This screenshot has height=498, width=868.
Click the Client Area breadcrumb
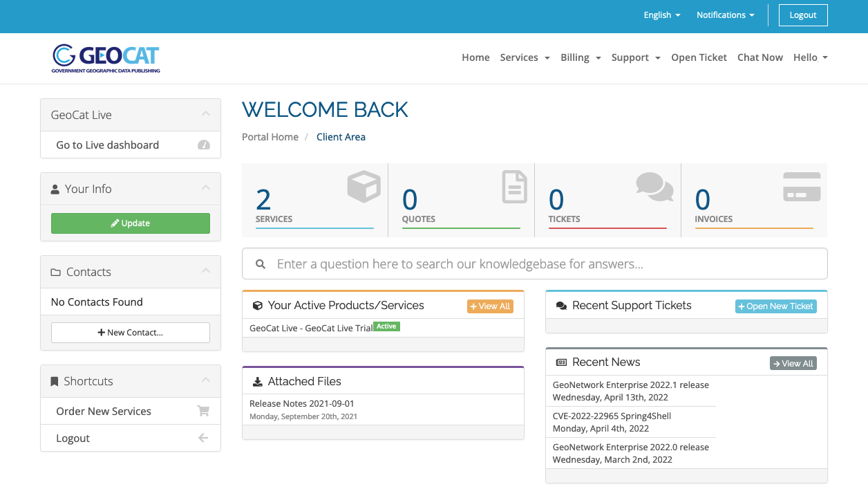pyautogui.click(x=341, y=137)
